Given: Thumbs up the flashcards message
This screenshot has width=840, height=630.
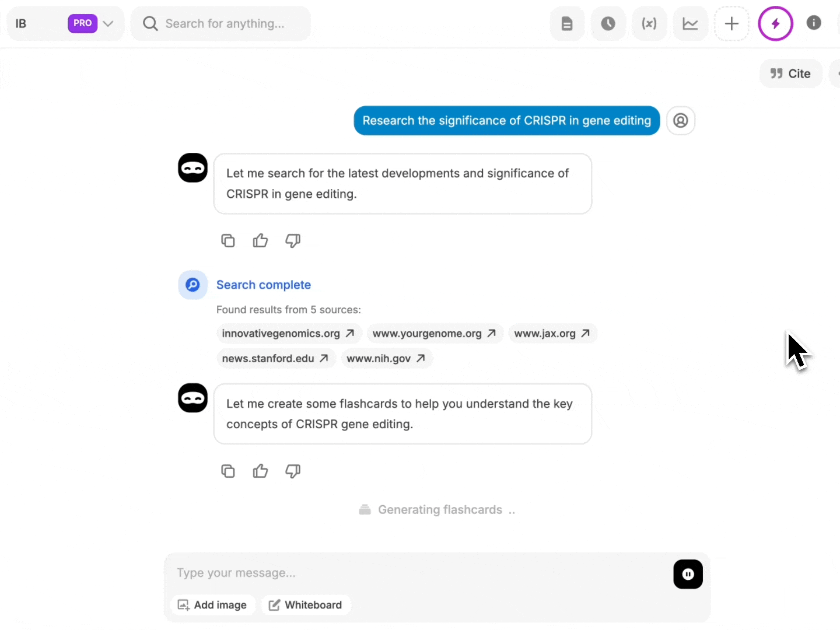Looking at the screenshot, I should coord(260,471).
